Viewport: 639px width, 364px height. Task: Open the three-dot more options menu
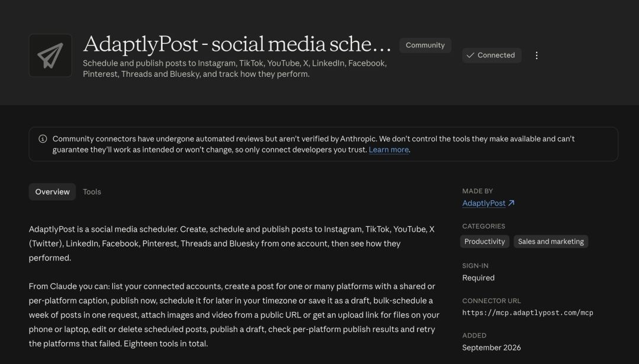(x=536, y=56)
